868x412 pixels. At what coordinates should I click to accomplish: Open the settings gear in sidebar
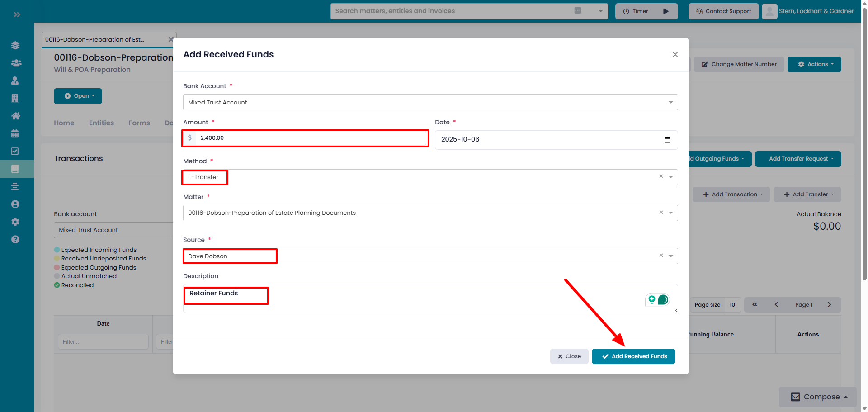[x=15, y=222]
